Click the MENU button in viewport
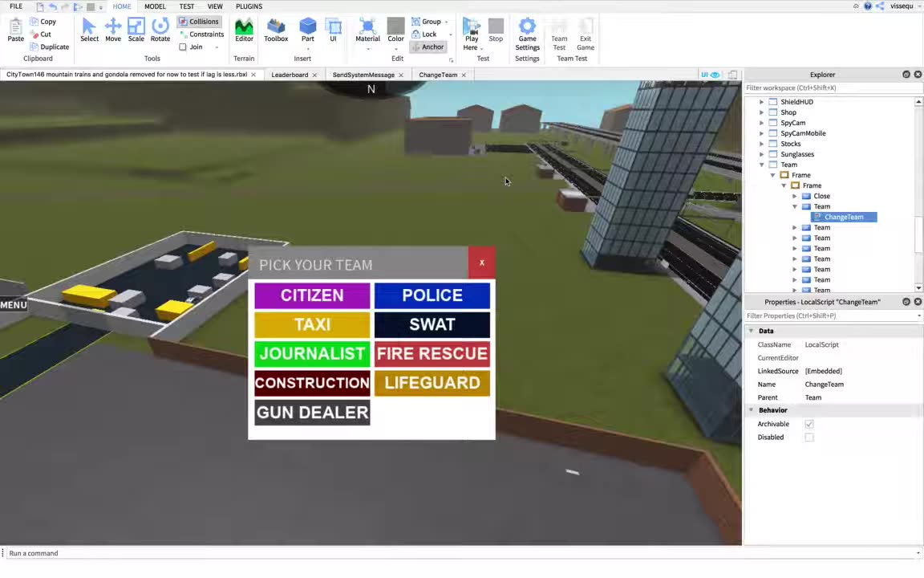Screen dimensions: 924x578 [x=14, y=305]
